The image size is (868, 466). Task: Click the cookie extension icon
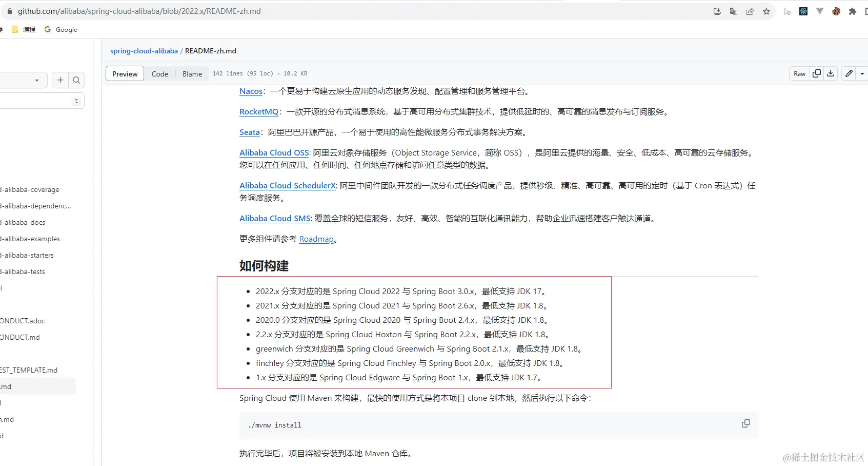tap(836, 11)
